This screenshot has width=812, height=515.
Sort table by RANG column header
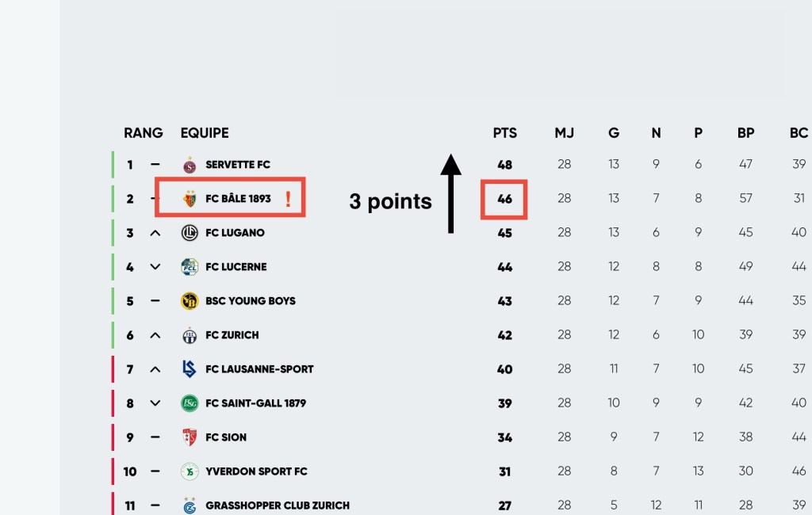143,133
